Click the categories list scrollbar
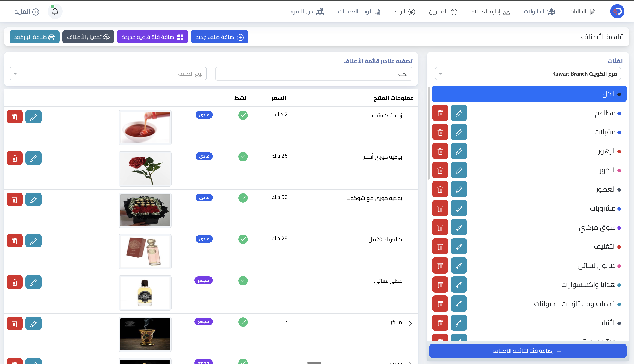Viewport: 634px width, 364px height. point(429,133)
